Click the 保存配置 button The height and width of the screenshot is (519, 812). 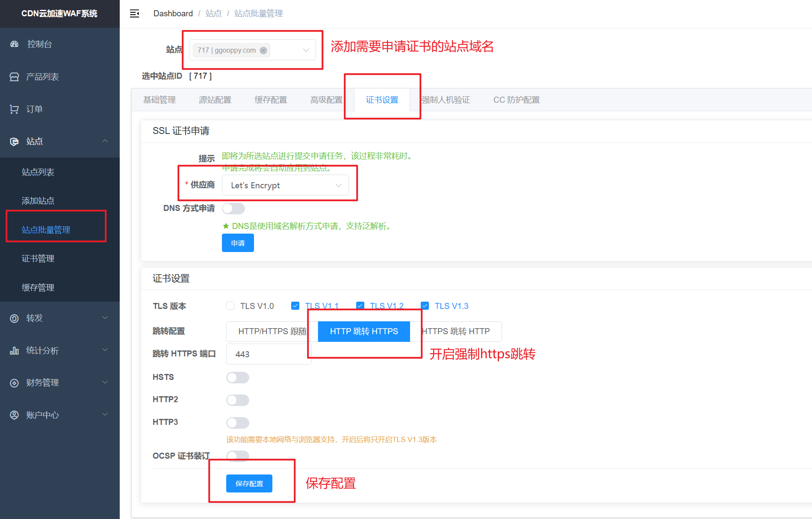point(249,483)
